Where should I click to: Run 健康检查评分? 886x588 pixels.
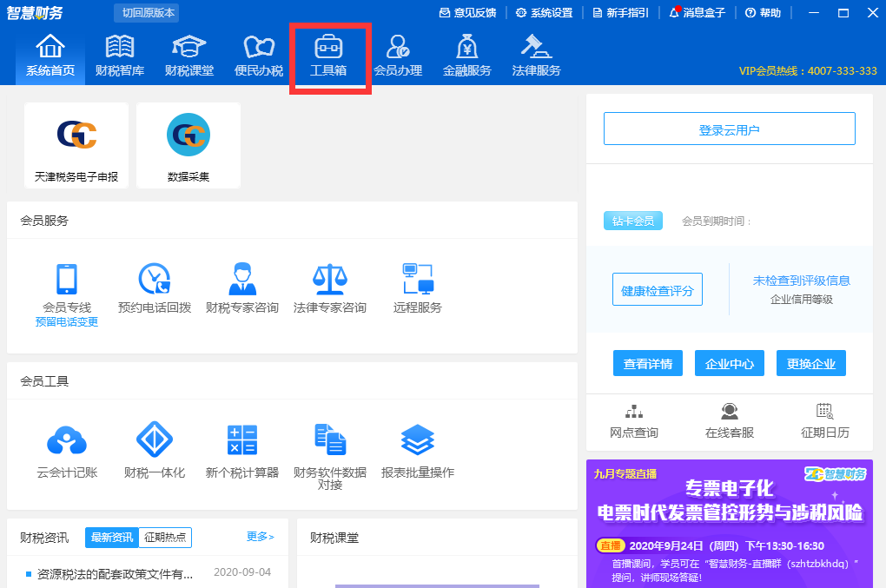coord(658,290)
